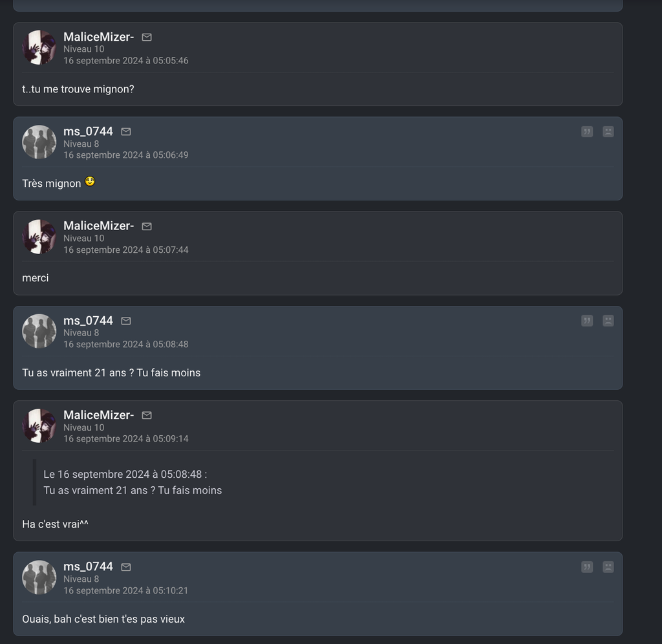Screen dimensions: 662x644
Task: Open permalink date 16 septembre 2024 à 05:09:14
Action: (x=126, y=439)
